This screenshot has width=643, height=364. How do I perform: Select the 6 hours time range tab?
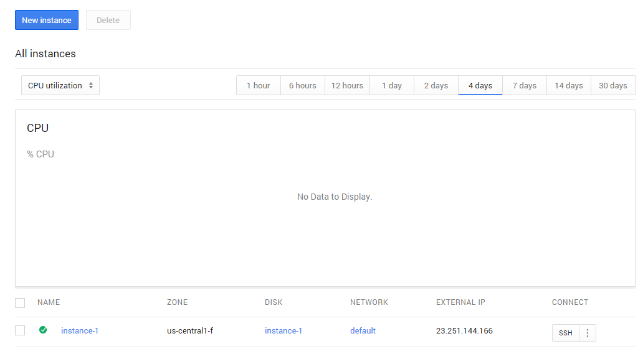303,86
